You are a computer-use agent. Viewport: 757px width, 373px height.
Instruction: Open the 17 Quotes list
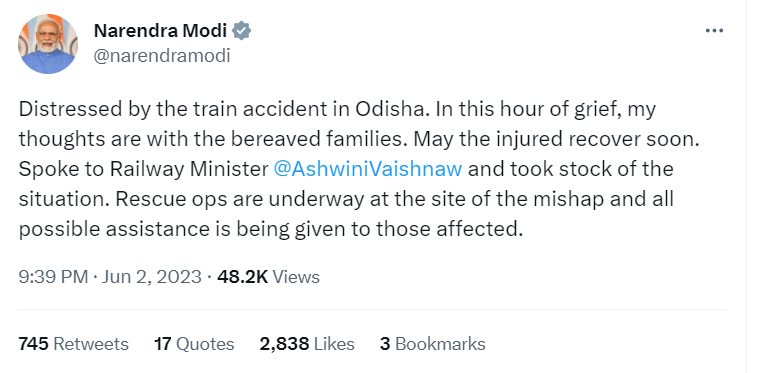click(x=194, y=344)
